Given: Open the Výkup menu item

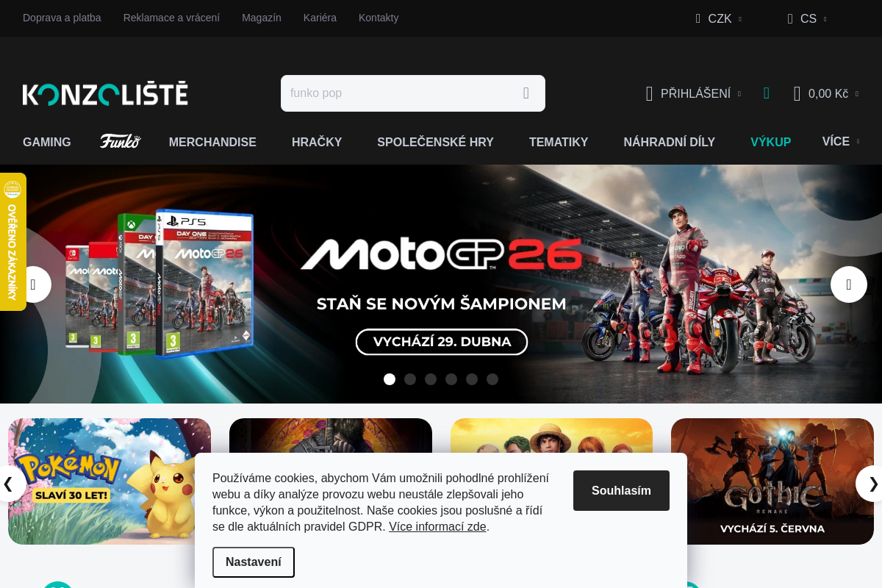Looking at the screenshot, I should [x=770, y=142].
